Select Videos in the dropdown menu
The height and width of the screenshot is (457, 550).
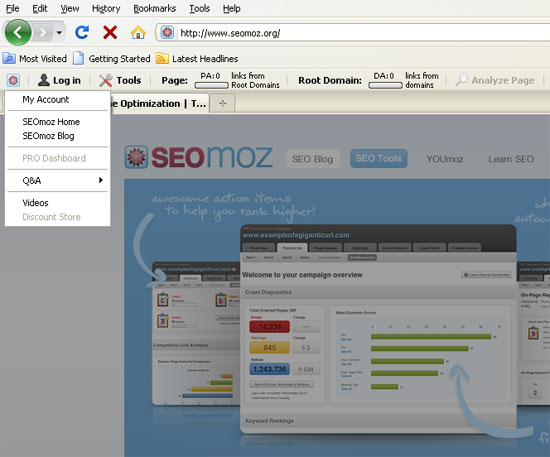58,203
